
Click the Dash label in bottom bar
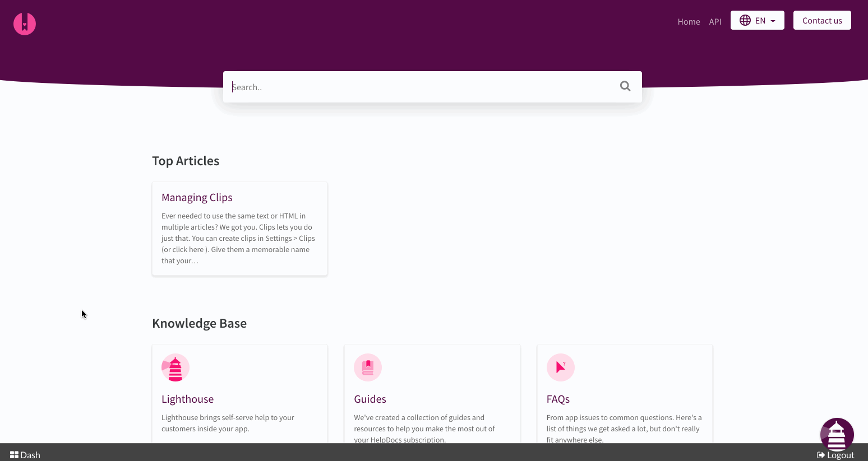(30, 455)
